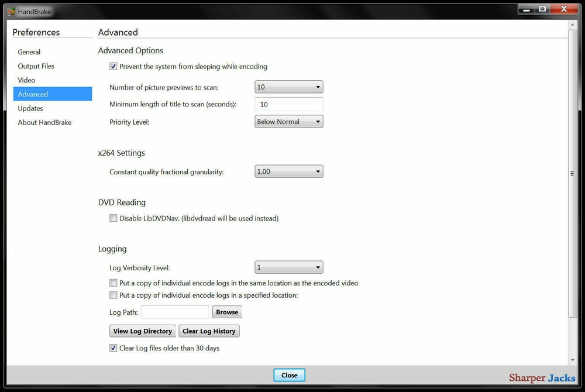The image size is (585, 392).
Task: Enable the Disable LibDVDNav option
Action: coord(113,218)
